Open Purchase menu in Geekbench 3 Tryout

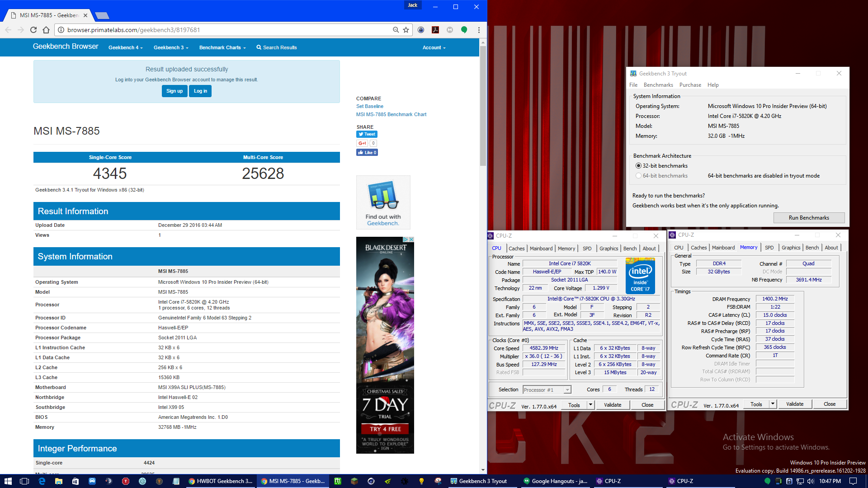tap(690, 85)
